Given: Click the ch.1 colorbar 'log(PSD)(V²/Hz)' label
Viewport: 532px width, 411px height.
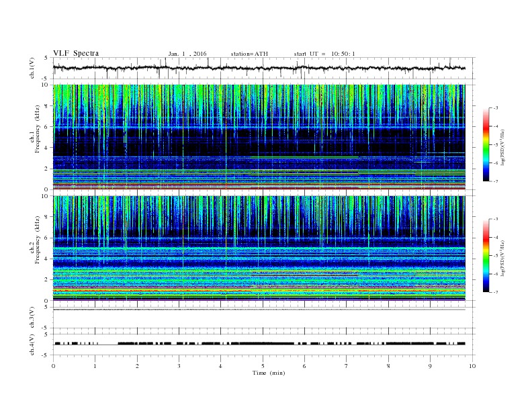Looking at the screenshot, I should [x=502, y=147].
